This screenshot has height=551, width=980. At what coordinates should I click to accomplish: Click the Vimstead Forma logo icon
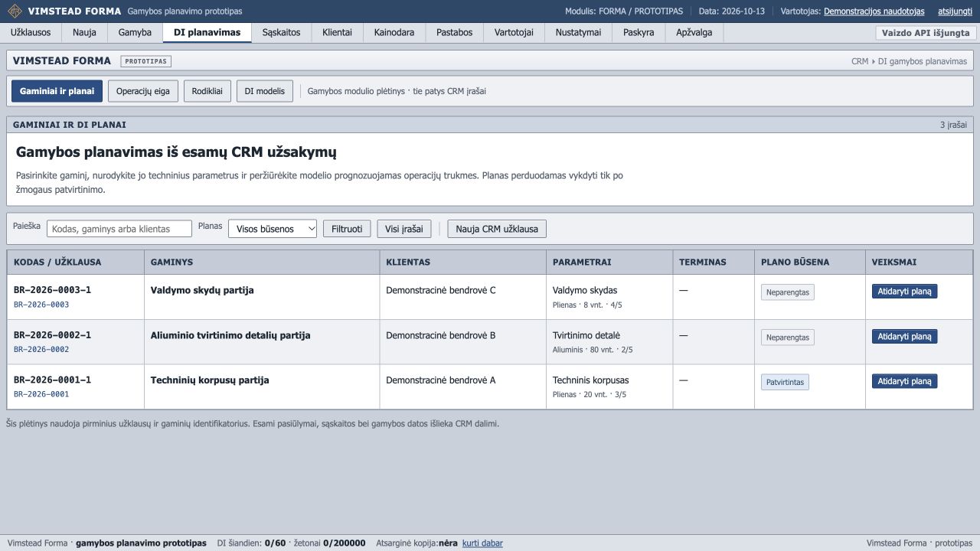tap(15, 11)
